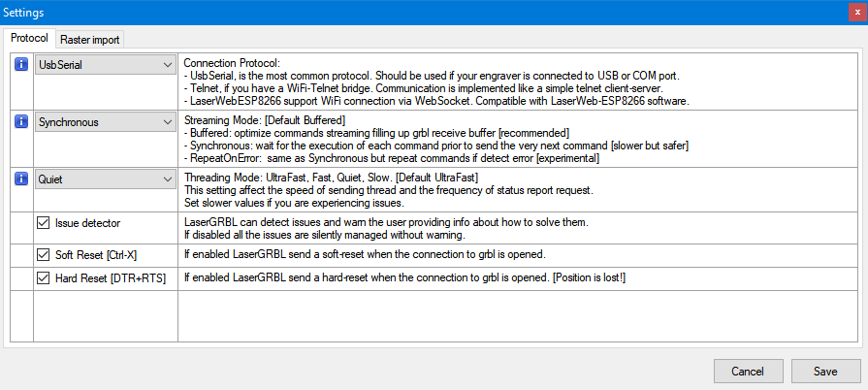The height and width of the screenshot is (390, 868).
Task: Expand the Synchronous streaming mode dropdown
Action: tap(105, 122)
